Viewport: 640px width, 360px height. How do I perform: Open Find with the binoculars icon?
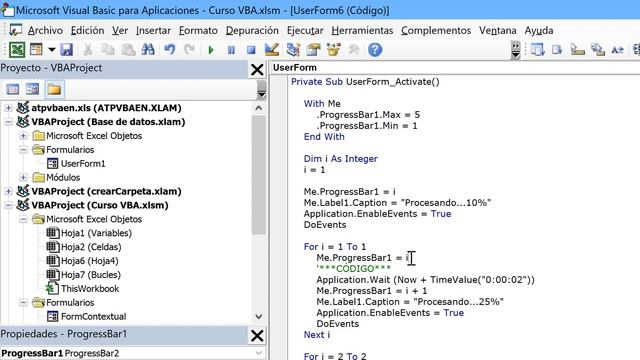[x=148, y=50]
